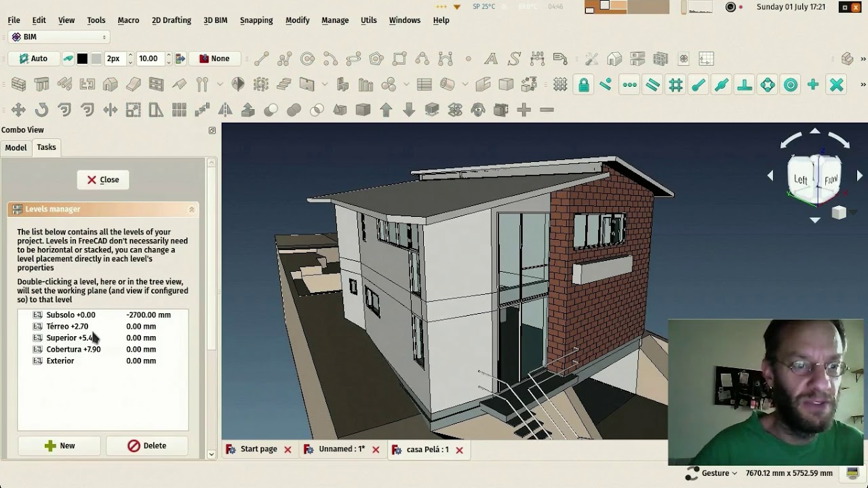Open the BIM workbench selector dropdown
The height and width of the screenshot is (488, 868).
coord(59,37)
